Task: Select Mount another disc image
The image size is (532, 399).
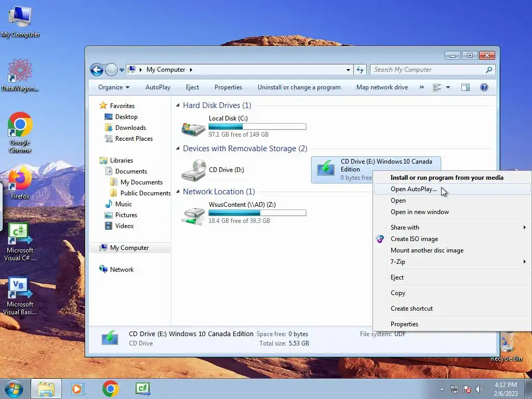Action: [453, 250]
